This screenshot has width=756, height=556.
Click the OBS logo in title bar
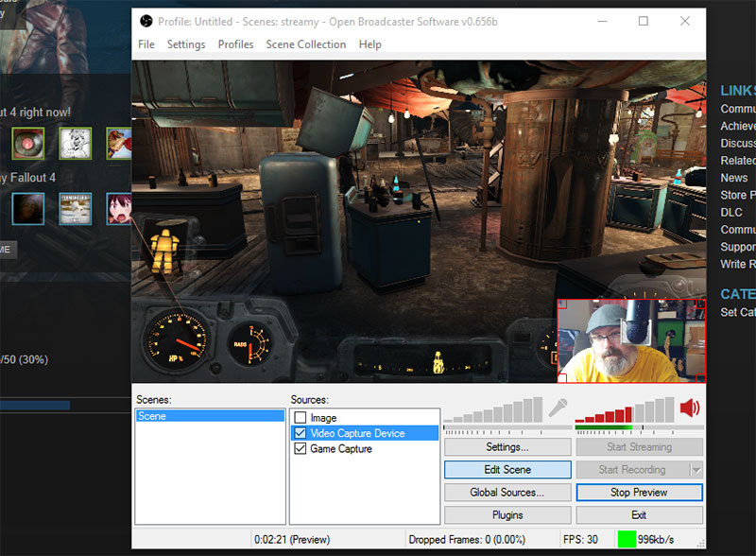[146, 21]
